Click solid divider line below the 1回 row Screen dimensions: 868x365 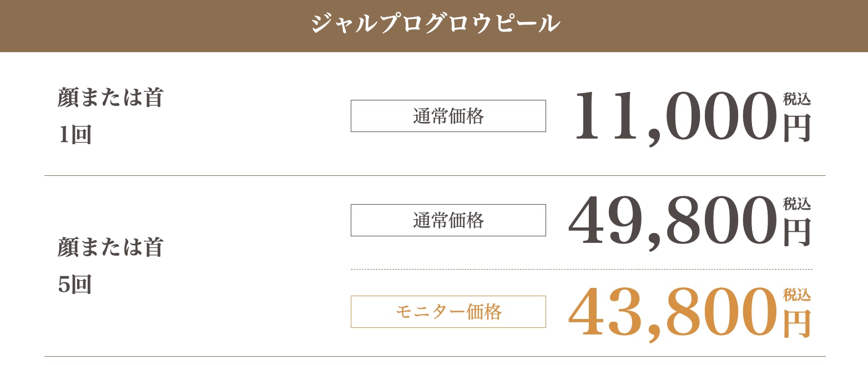click(435, 175)
